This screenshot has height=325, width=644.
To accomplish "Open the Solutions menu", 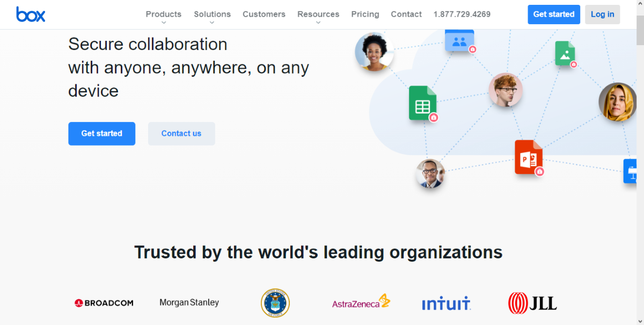I will coord(212,14).
